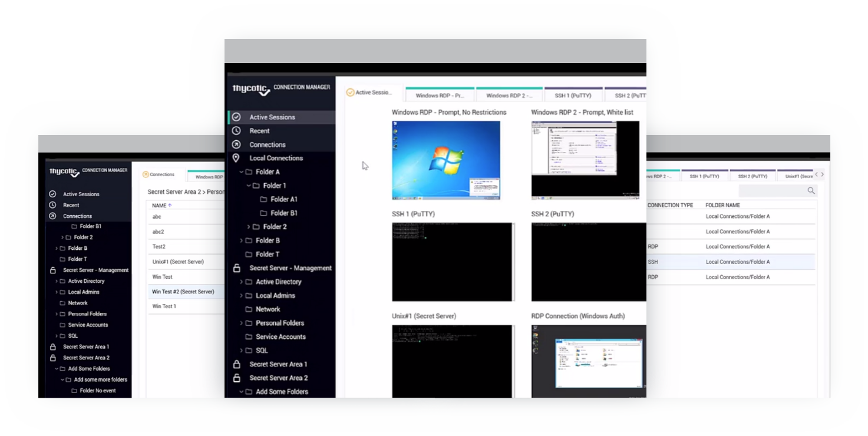Click the Folder A1 folder icon
The image size is (868, 436).
263,199
